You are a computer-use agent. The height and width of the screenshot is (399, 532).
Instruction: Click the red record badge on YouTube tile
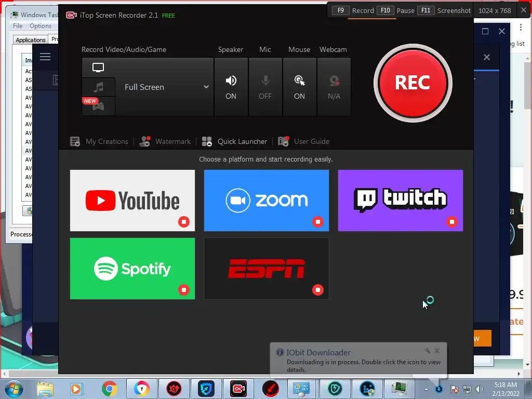click(184, 222)
